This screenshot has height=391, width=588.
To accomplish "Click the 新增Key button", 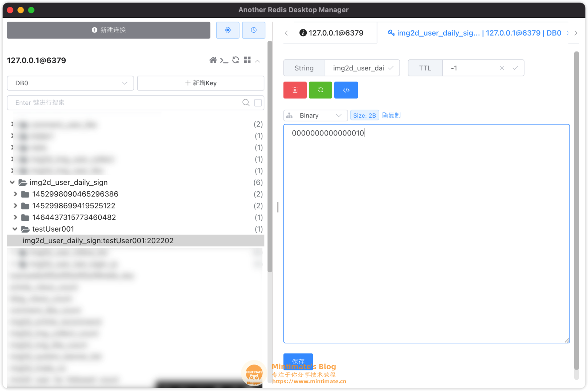I will point(201,83).
